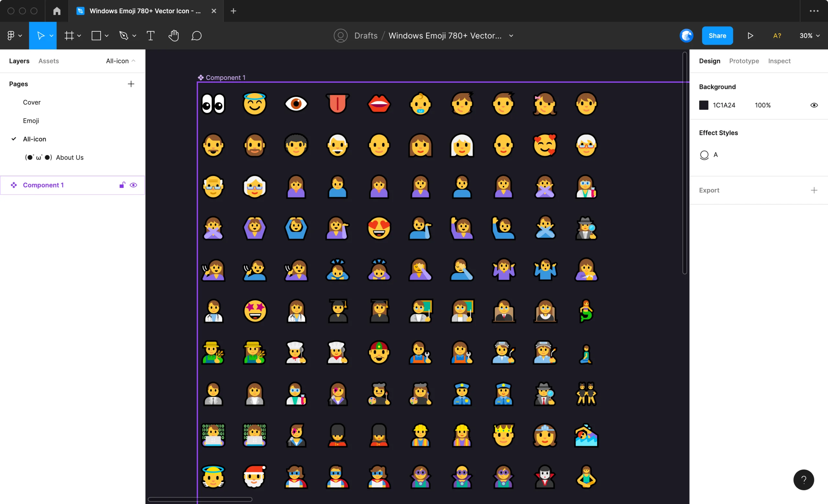828x504 pixels.
Task: Select the Cover page
Action: [x=32, y=102]
